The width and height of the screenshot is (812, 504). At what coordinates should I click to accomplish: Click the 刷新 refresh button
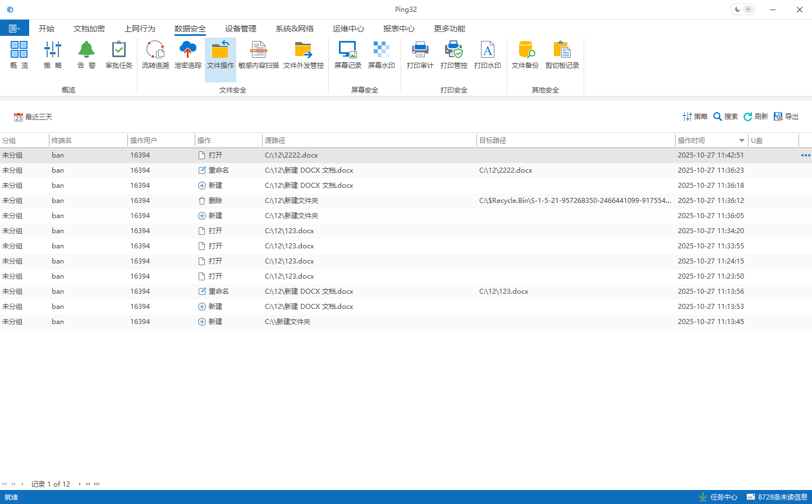[x=756, y=117]
